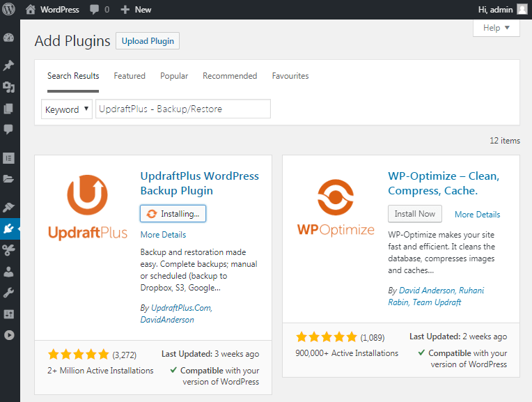532x402 pixels.
Task: Open Appearance paintbrush sidebar icon
Action: (8, 207)
